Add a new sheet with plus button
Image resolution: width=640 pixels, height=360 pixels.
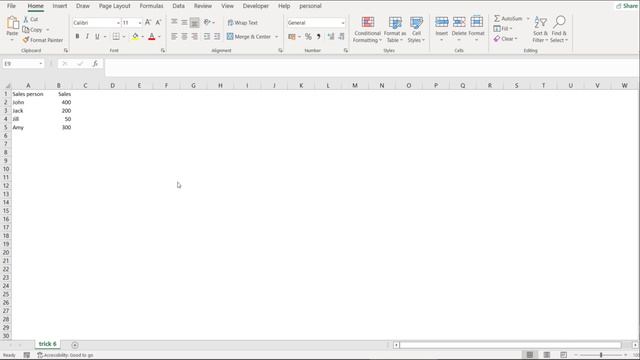coord(75,345)
